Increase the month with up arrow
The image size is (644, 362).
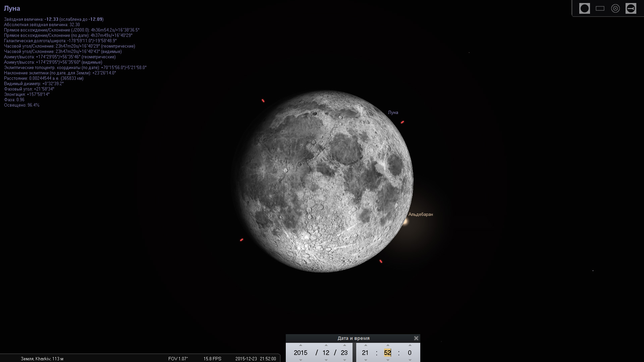[326, 345]
